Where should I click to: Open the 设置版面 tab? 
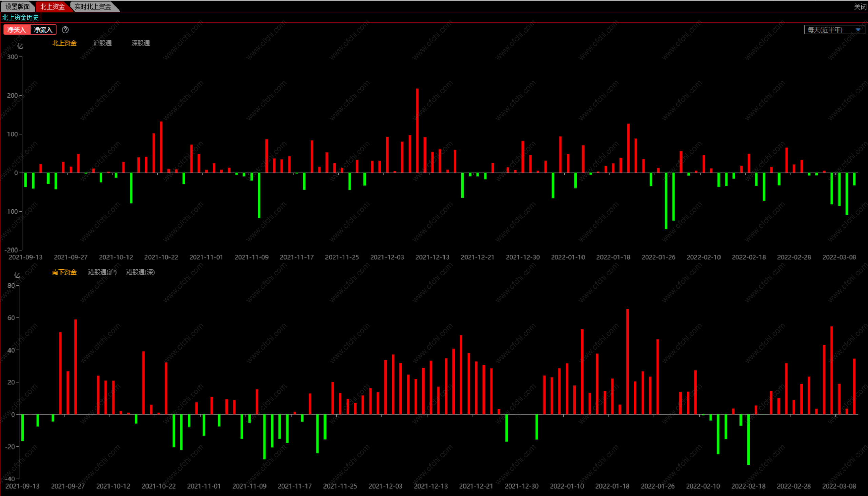[17, 6]
